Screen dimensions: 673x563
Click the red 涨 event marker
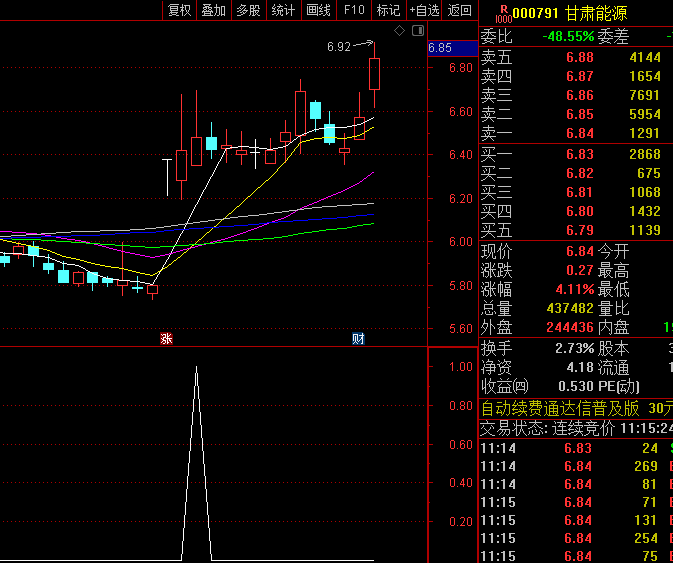(x=166, y=339)
